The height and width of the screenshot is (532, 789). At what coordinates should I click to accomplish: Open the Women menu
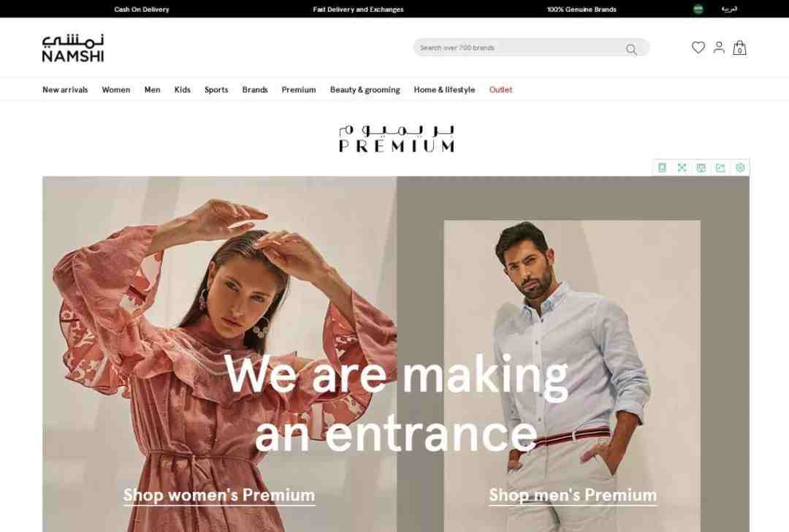pyautogui.click(x=115, y=90)
